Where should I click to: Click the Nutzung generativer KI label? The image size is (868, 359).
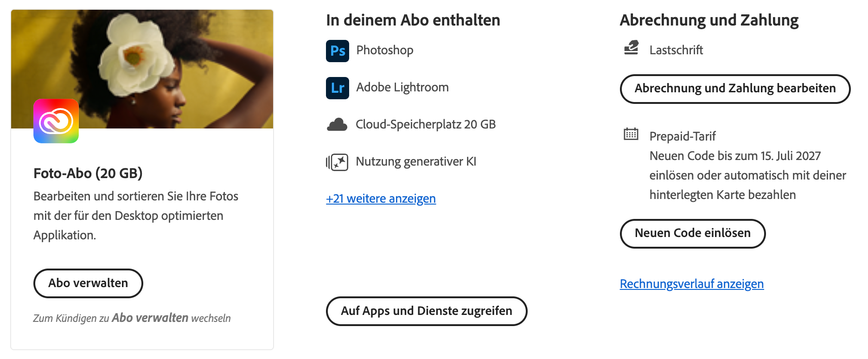tap(416, 161)
